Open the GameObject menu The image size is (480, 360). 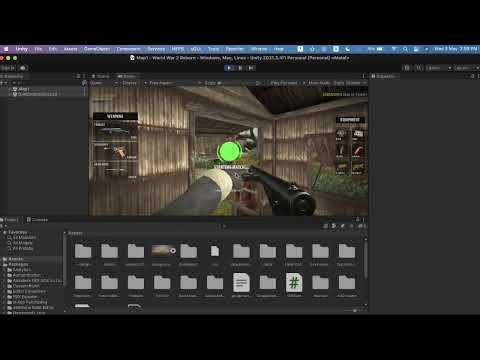pyautogui.click(x=97, y=49)
